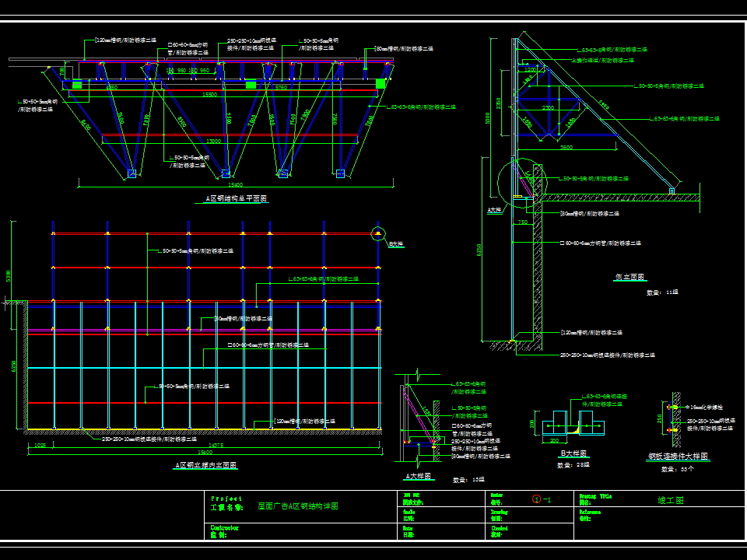Select the green square block at plan right end
Viewport: 747px width, 560px height.
(381, 83)
